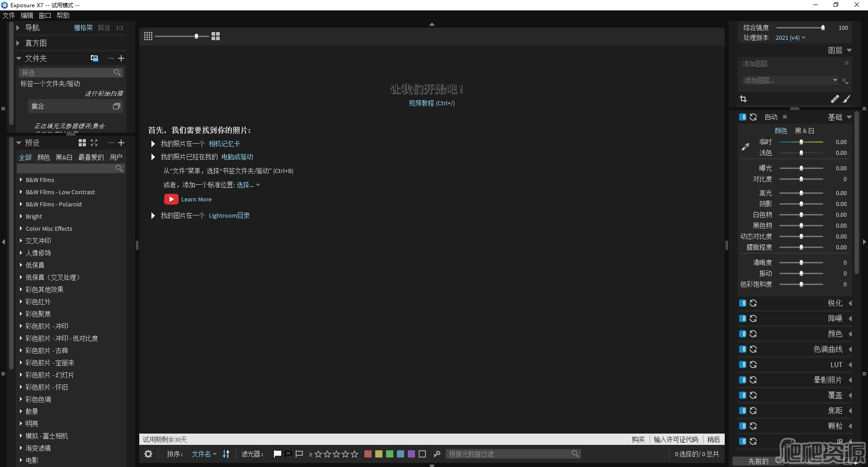Expand the 我的照片在一个 相机记忆卡 section
The height and width of the screenshot is (467, 868).
[153, 144]
